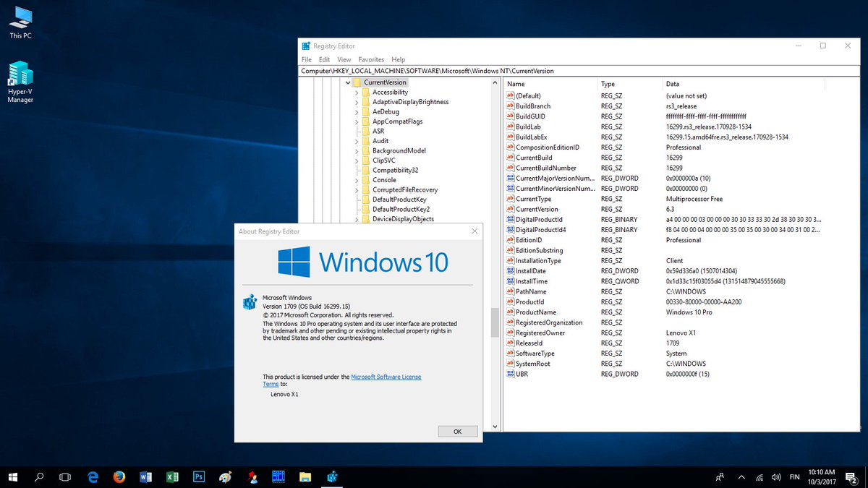Select the CorruptedFileRecovery key
Viewport: 868px width, 488px height.
(405, 189)
